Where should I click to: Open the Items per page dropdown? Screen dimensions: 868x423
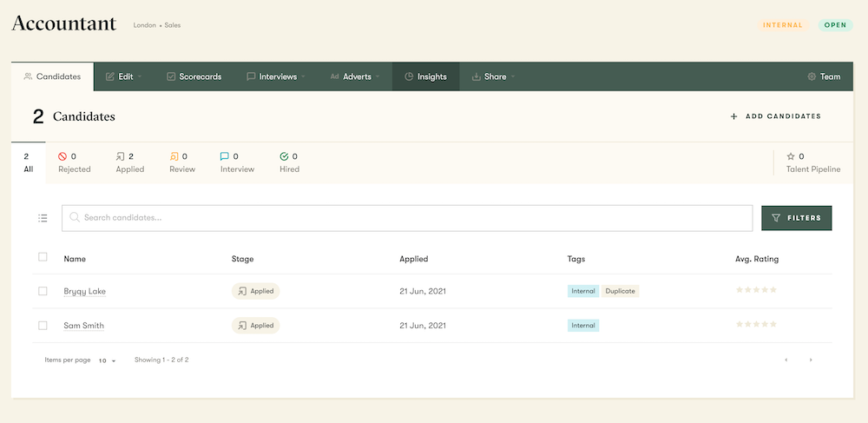(x=108, y=360)
